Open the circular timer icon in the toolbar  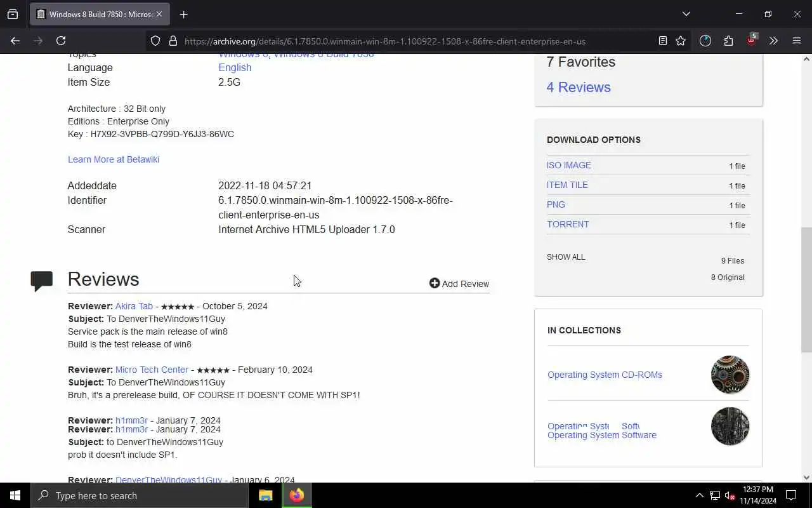click(705, 41)
